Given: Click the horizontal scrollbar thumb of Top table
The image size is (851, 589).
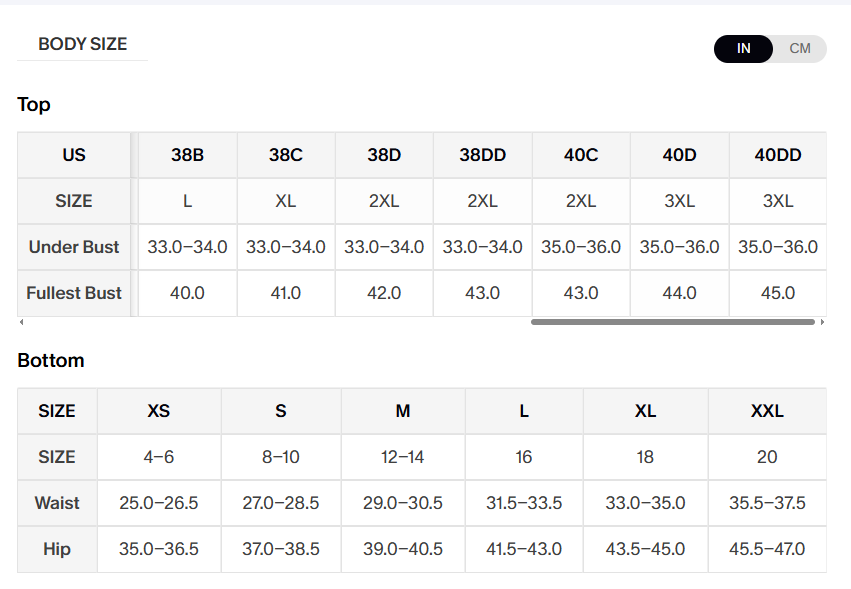Looking at the screenshot, I should point(673,322).
